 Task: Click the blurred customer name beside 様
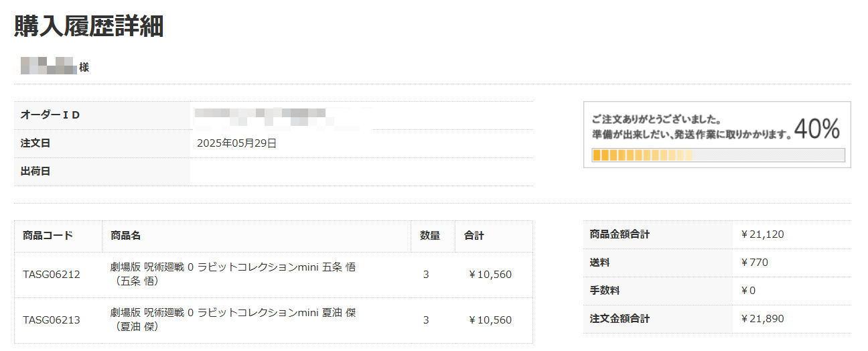pos(49,66)
